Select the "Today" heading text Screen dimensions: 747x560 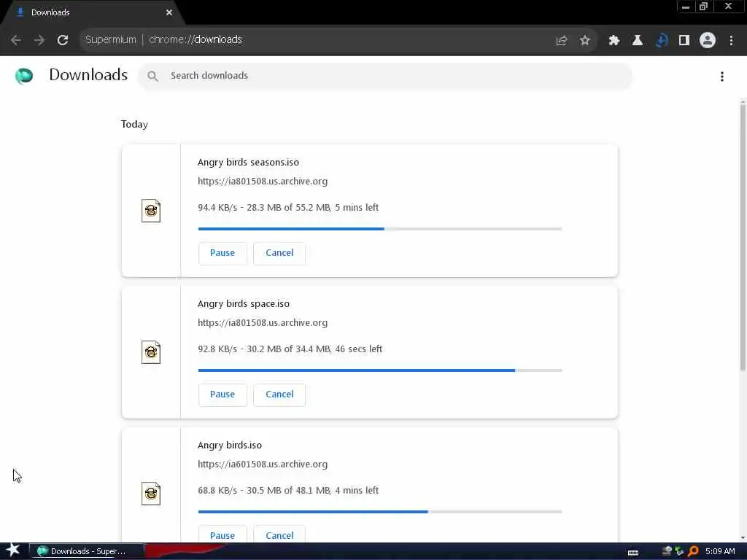click(134, 124)
